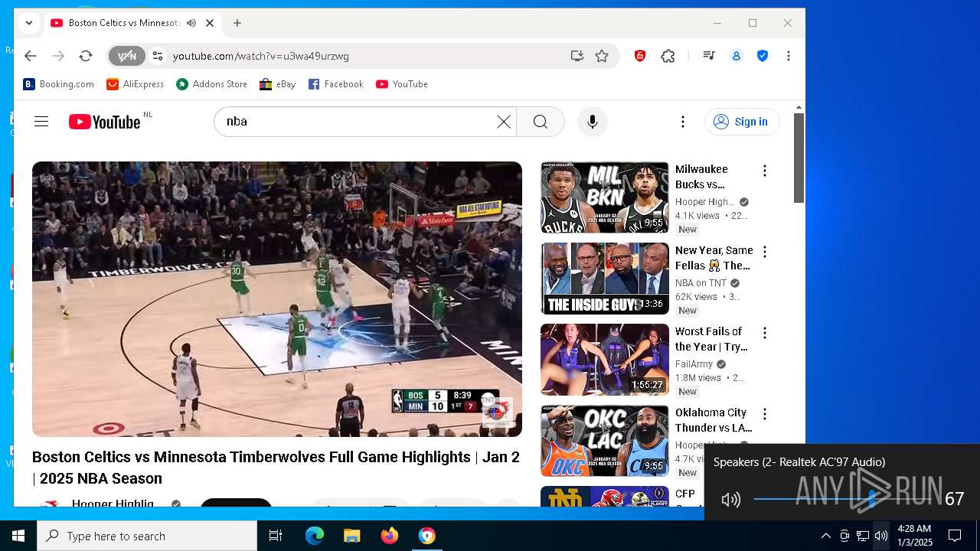This screenshot has height=551, width=980.
Task: Open options for Worst Fails video
Action: pos(764,333)
